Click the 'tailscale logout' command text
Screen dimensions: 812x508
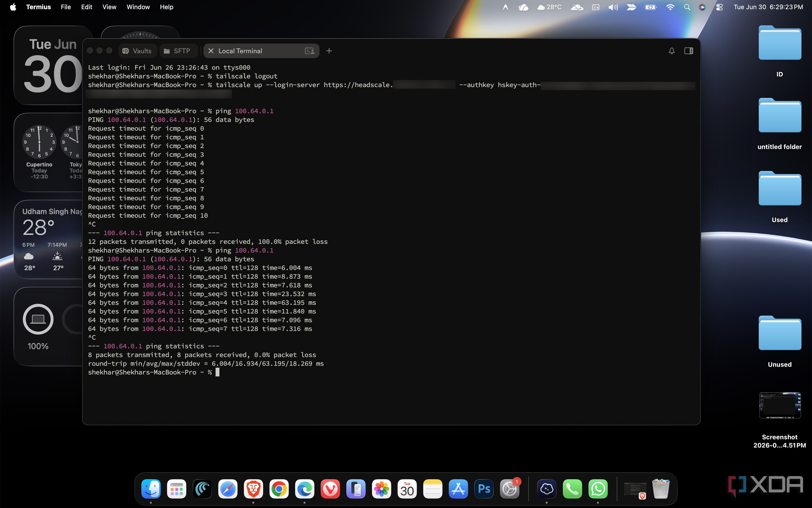[246, 76]
